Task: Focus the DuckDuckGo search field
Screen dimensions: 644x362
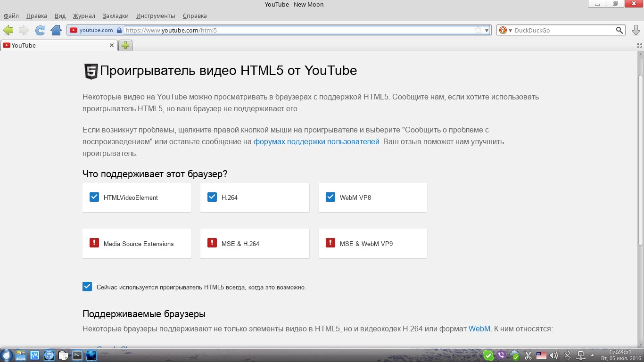Action: tap(564, 30)
